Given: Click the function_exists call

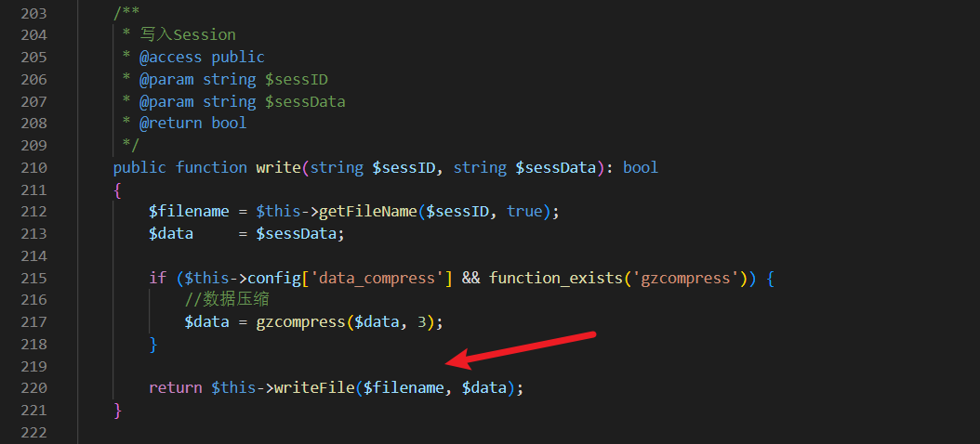Looking at the screenshot, I should coord(556,278).
